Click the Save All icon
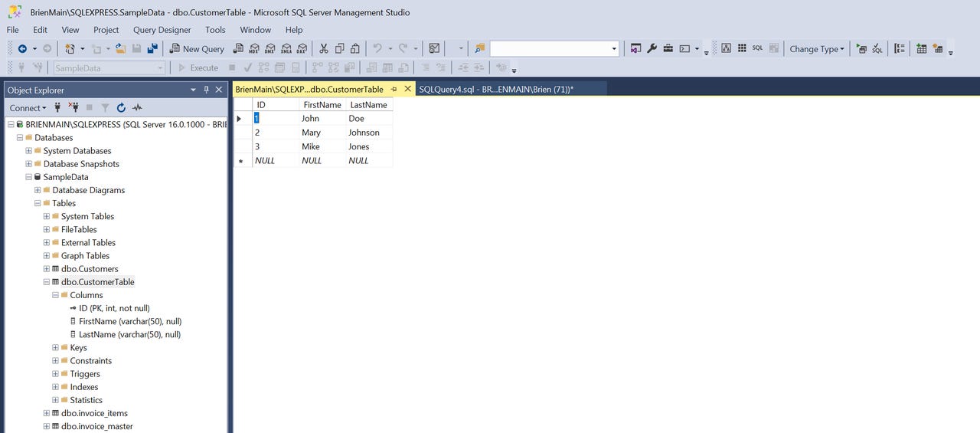 click(152, 48)
